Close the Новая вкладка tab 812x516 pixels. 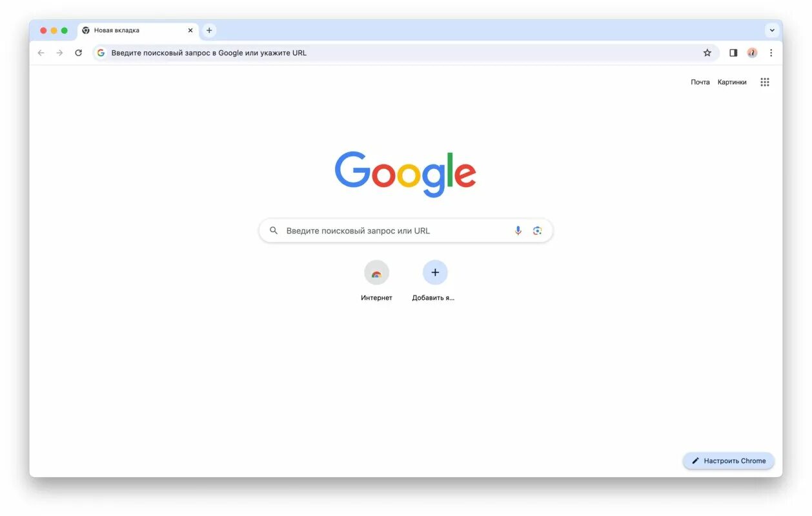click(190, 30)
